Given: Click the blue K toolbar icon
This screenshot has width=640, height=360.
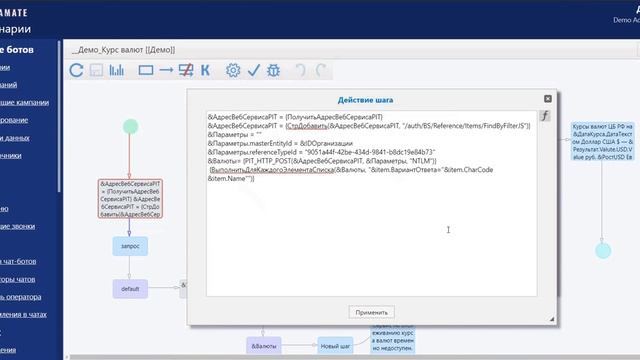Looking at the screenshot, I should click(205, 70).
